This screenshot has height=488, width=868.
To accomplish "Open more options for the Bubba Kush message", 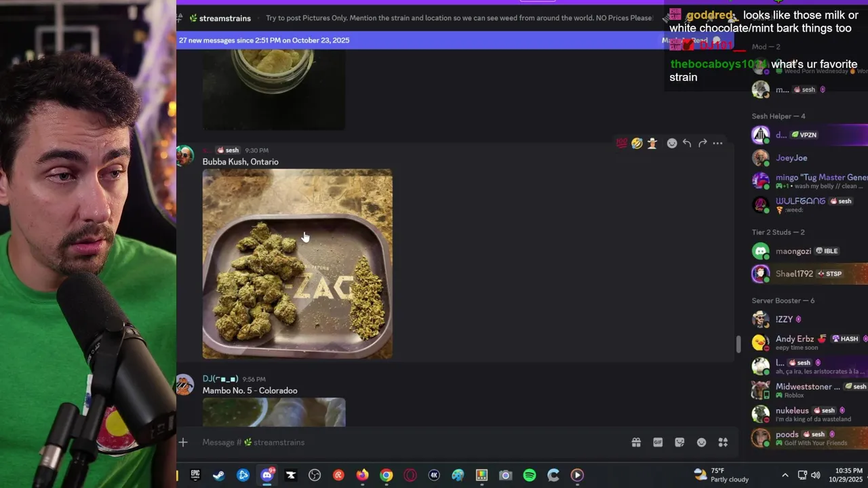I will coord(717,143).
